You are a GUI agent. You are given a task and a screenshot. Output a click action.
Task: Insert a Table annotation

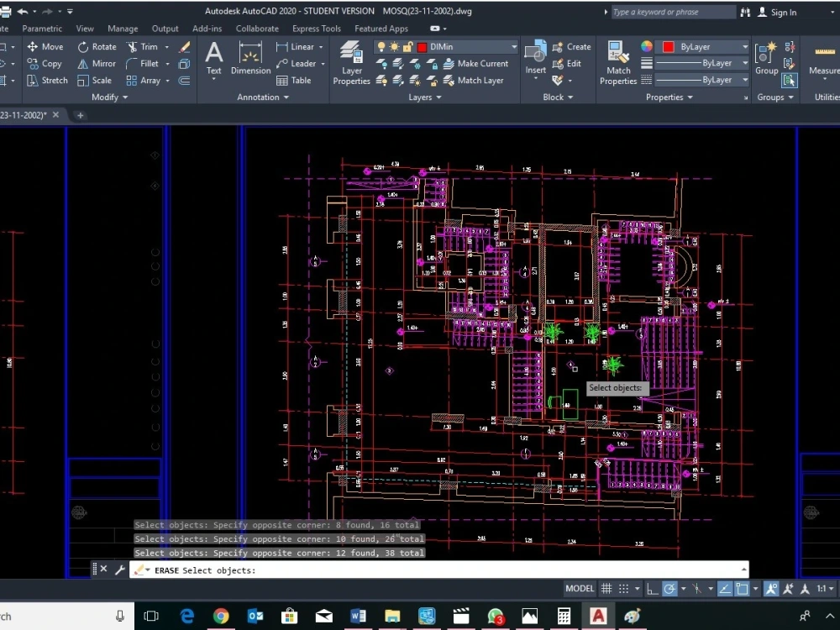coord(292,80)
